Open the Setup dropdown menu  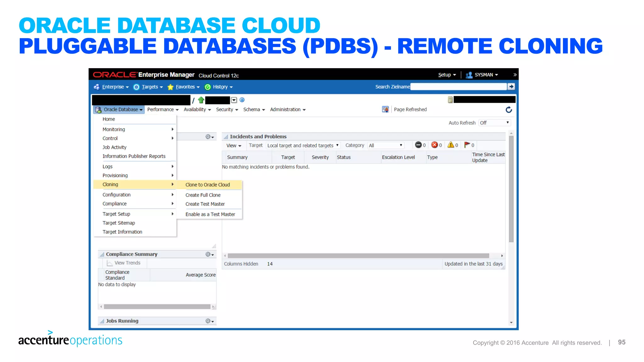tap(447, 75)
